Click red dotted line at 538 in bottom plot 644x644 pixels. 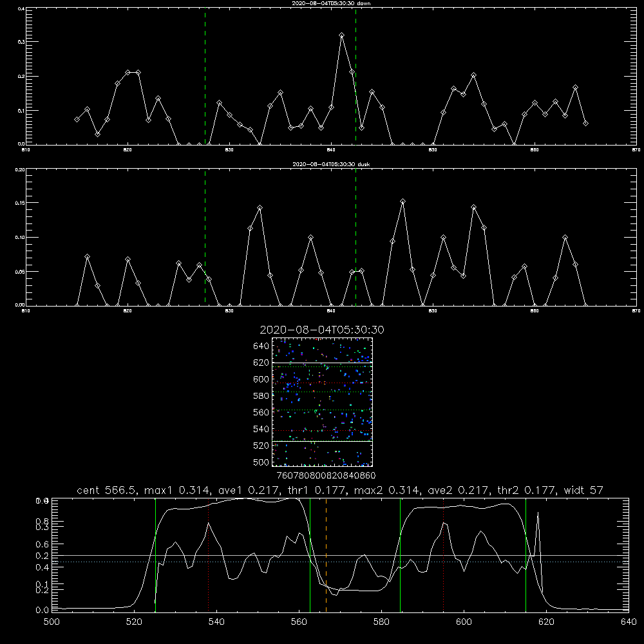point(208,555)
